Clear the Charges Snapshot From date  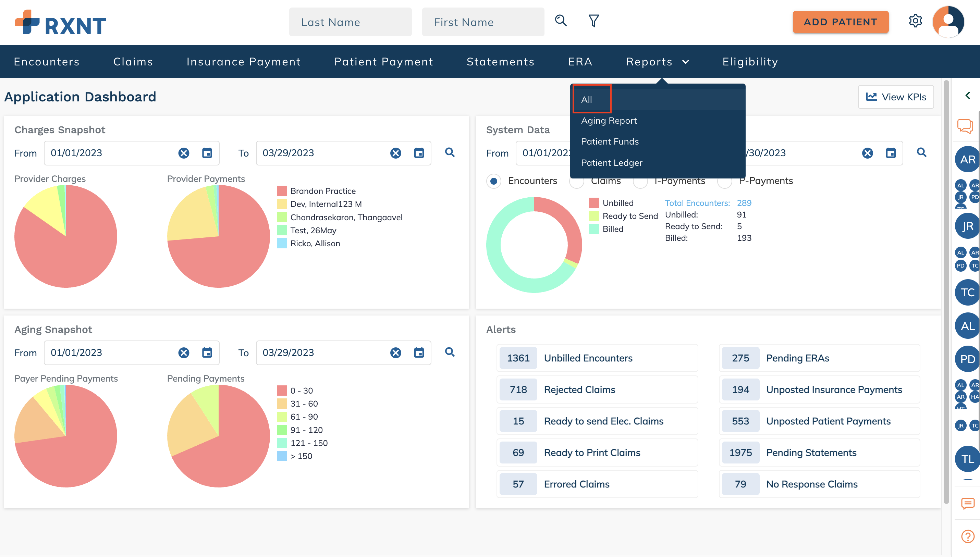pos(184,153)
